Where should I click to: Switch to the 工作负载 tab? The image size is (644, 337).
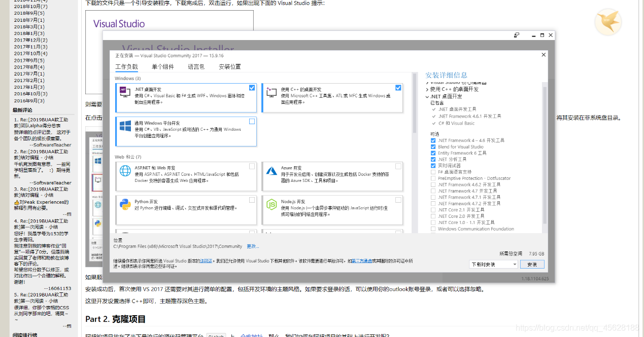[126, 67]
